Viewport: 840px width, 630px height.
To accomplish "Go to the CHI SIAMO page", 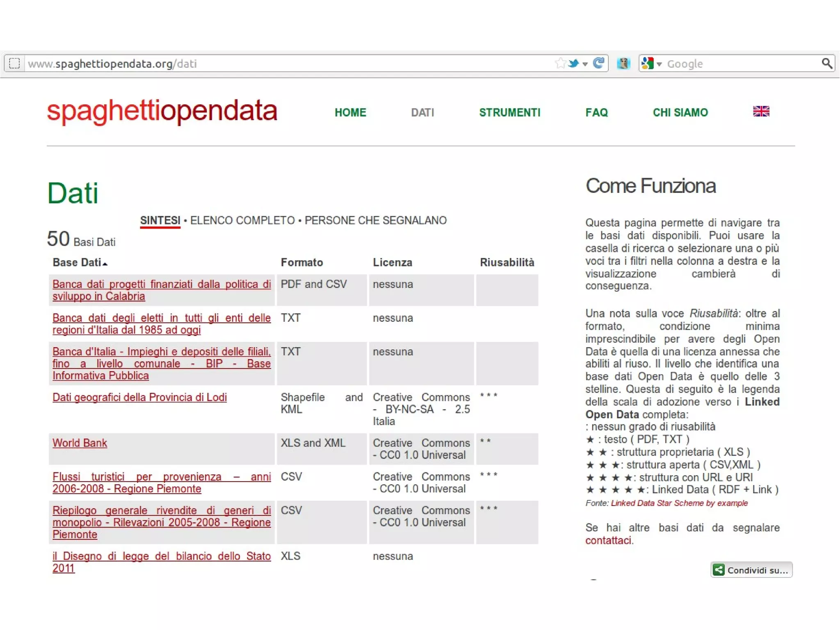I will [x=680, y=112].
